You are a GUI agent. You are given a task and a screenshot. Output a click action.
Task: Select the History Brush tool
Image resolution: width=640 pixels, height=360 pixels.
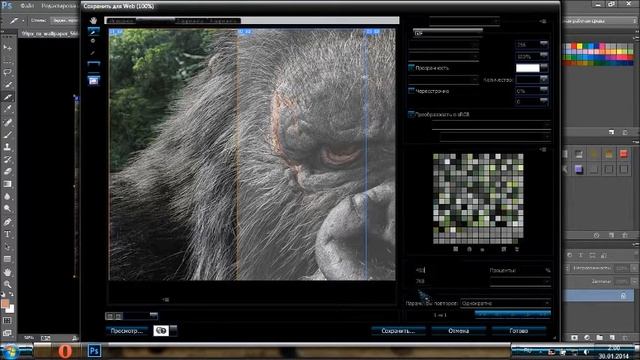pos(7,159)
